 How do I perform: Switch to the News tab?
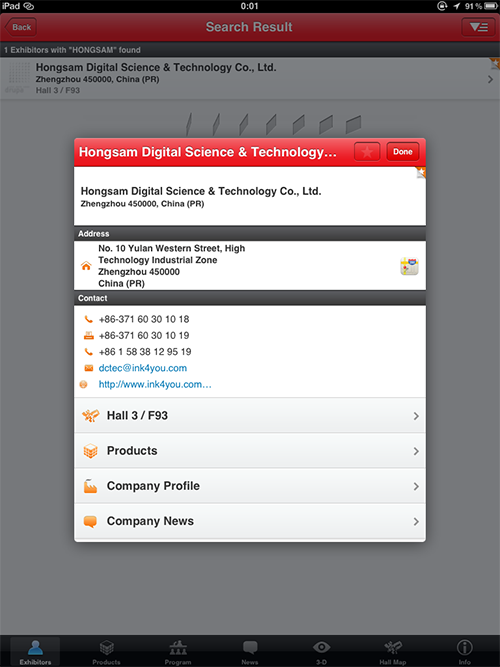tap(250, 652)
